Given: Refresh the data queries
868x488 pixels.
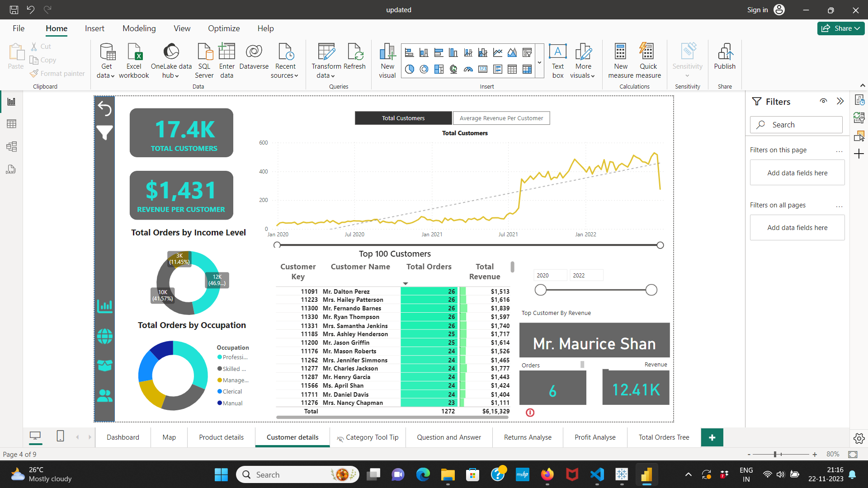Looking at the screenshot, I should click(x=355, y=60).
